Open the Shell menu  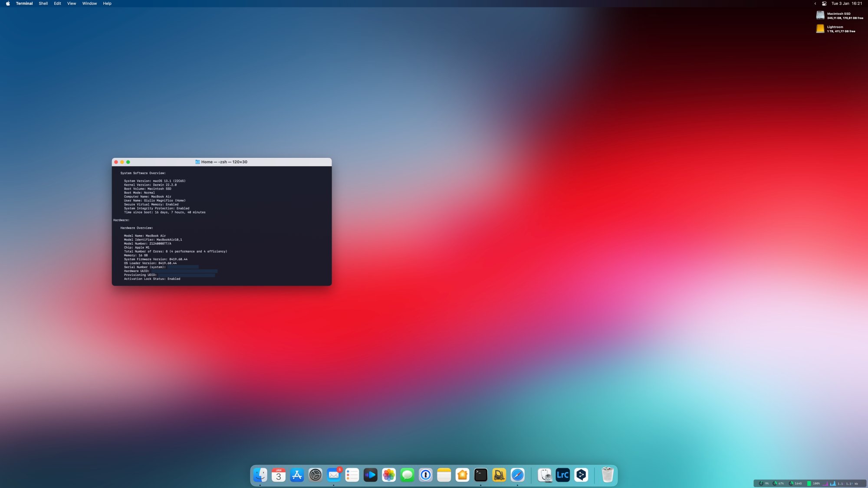pos(43,3)
